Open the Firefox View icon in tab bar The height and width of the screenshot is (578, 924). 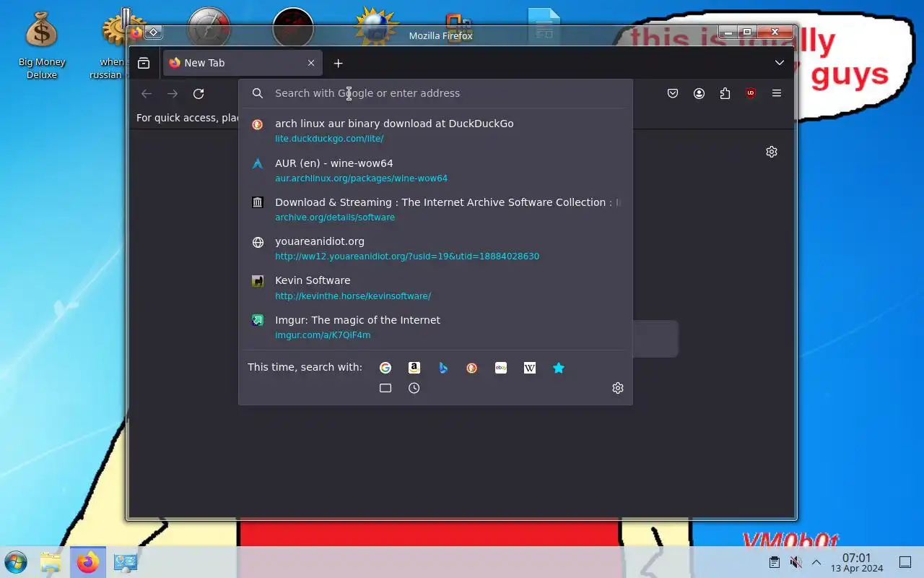tap(144, 63)
